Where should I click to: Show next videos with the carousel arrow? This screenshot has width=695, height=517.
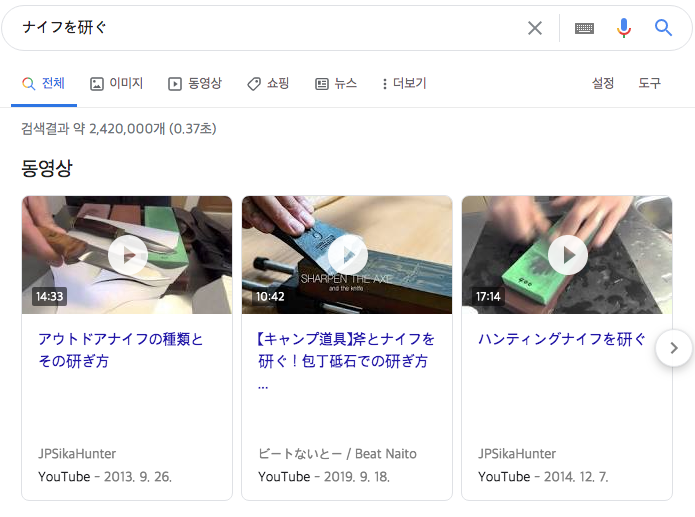click(674, 348)
